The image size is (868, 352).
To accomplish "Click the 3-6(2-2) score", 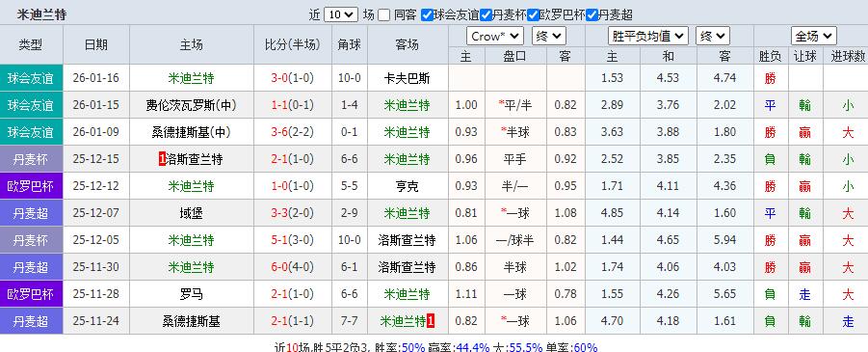I will click(292, 132).
